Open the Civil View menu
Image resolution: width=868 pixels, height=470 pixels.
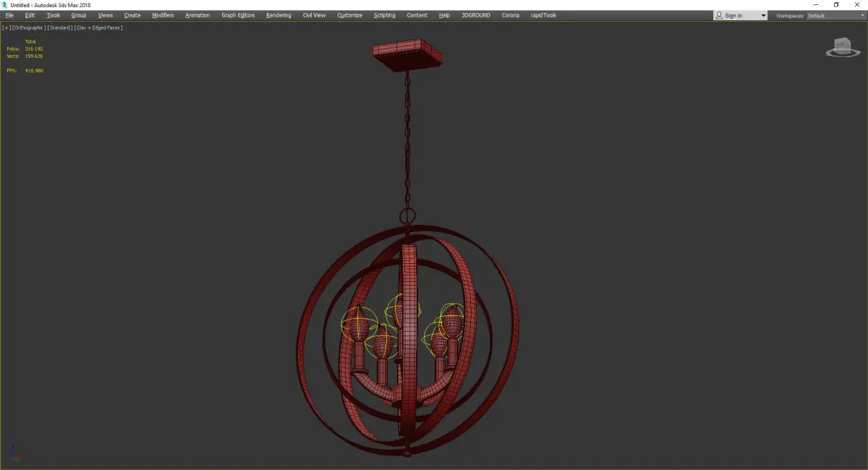point(314,15)
